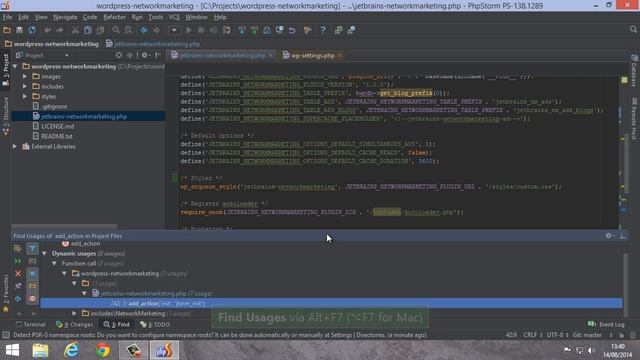The width and height of the screenshot is (640, 360).
Task: Click the Replace toolbar icon
Action: point(128,30)
